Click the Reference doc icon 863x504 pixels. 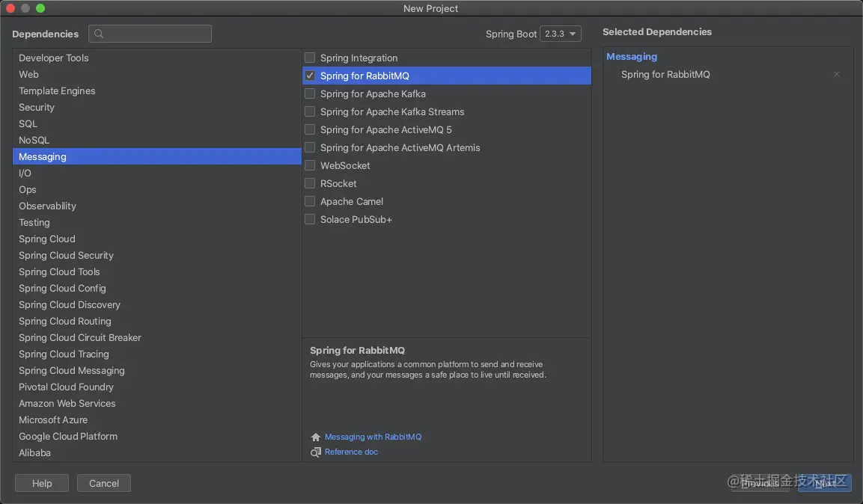coord(315,452)
